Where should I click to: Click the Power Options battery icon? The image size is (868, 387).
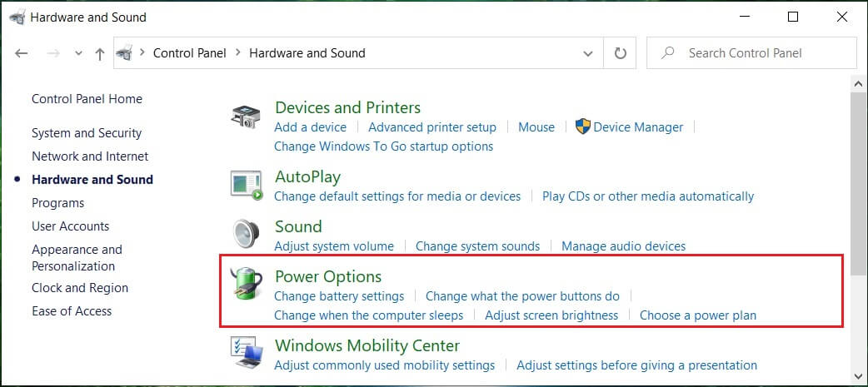(x=246, y=285)
